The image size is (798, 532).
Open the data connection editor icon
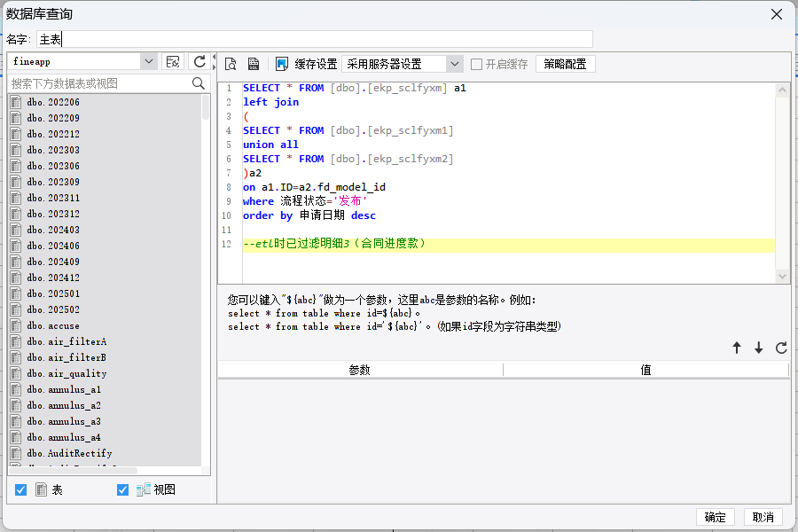173,61
